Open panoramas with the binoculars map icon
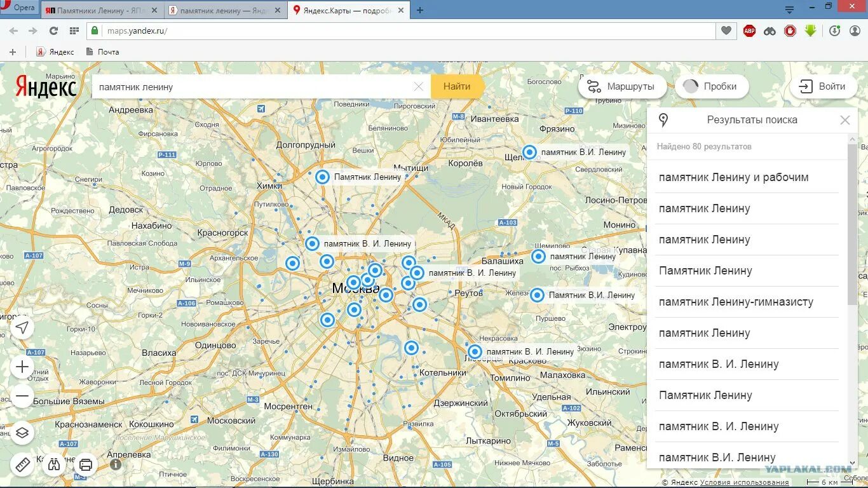Image resolution: width=868 pixels, height=488 pixels. click(x=54, y=464)
